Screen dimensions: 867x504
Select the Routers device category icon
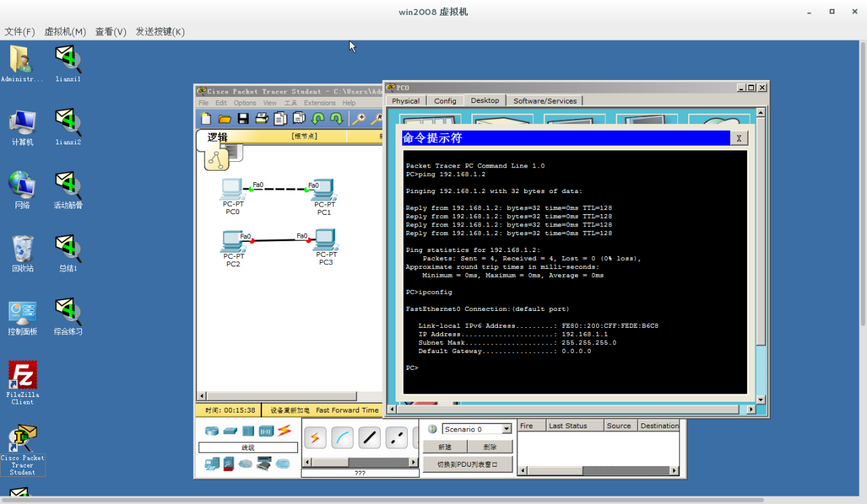[212, 431]
